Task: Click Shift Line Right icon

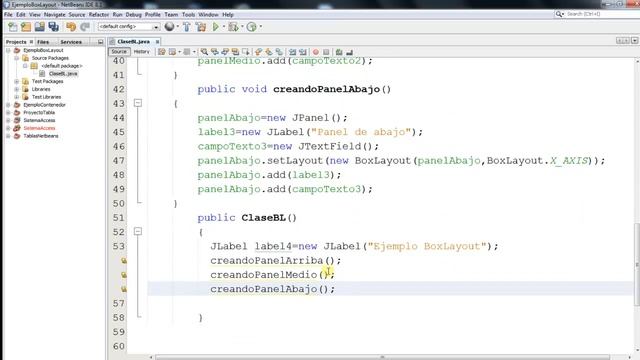Action: coord(302,52)
